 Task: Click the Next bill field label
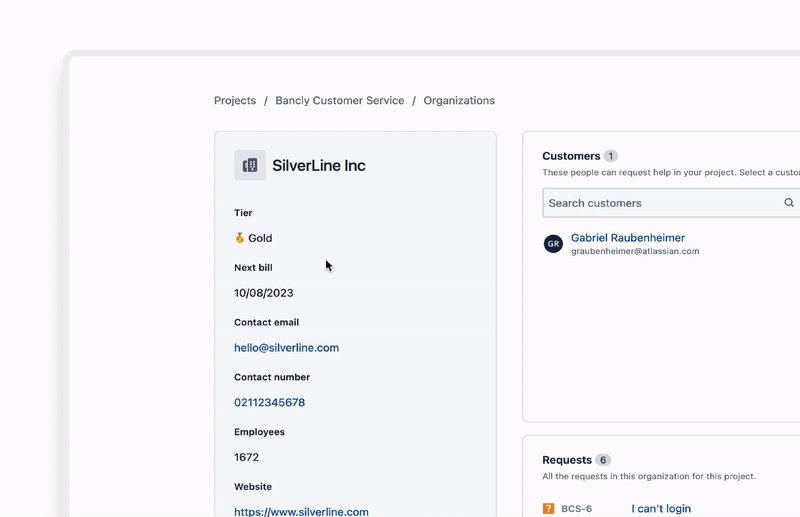(x=253, y=267)
